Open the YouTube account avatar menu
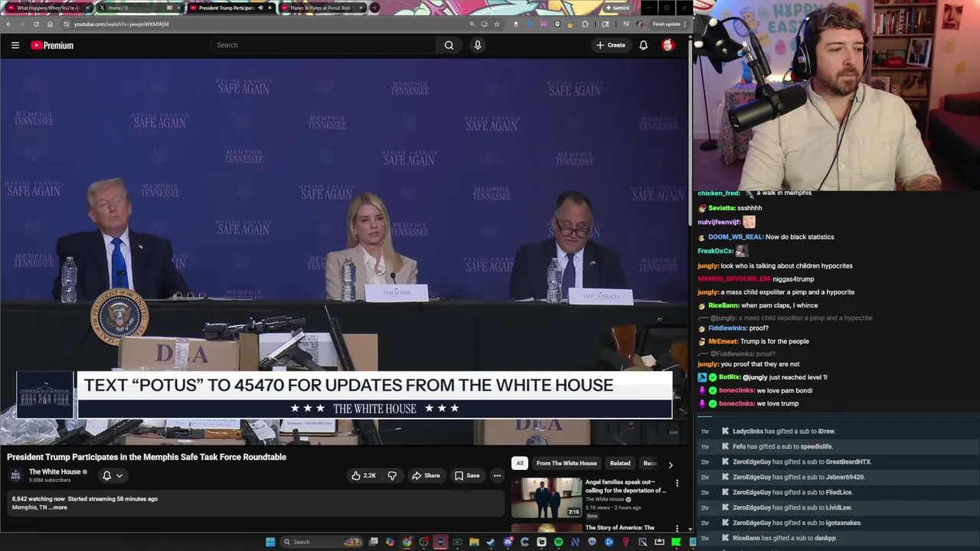Screen dimensions: 980x551 point(668,45)
